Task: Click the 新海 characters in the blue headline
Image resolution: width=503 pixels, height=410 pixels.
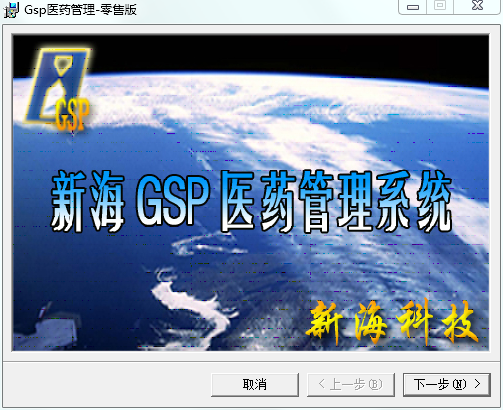Action: 87,201
